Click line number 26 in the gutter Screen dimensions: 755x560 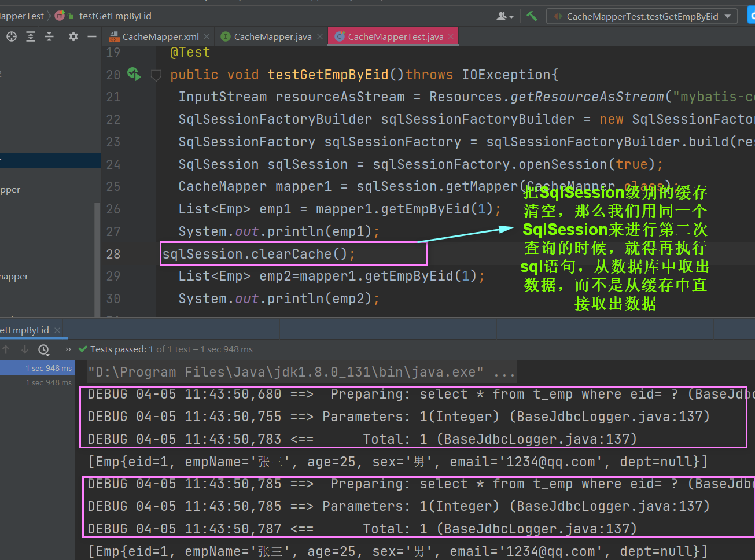(113, 209)
